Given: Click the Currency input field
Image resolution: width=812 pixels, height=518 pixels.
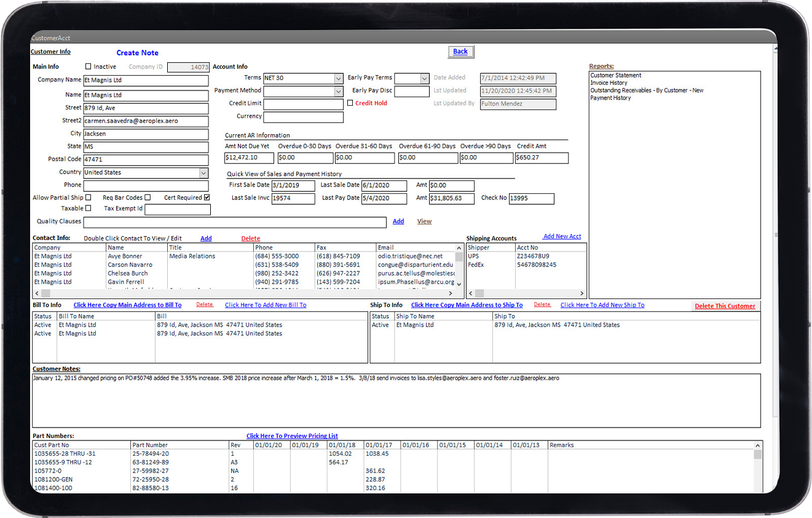Looking at the screenshot, I should [x=303, y=118].
